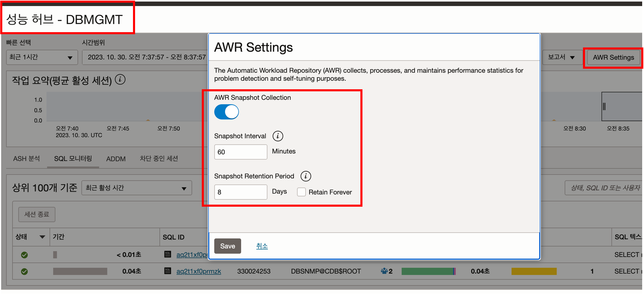Image resolution: width=644 pixels, height=294 pixels.
Task: Click the Snapshot Interval minutes field
Action: 240,152
